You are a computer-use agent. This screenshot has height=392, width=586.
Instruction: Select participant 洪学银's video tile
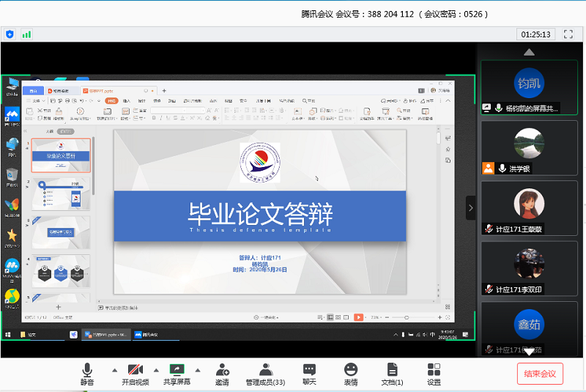click(529, 148)
